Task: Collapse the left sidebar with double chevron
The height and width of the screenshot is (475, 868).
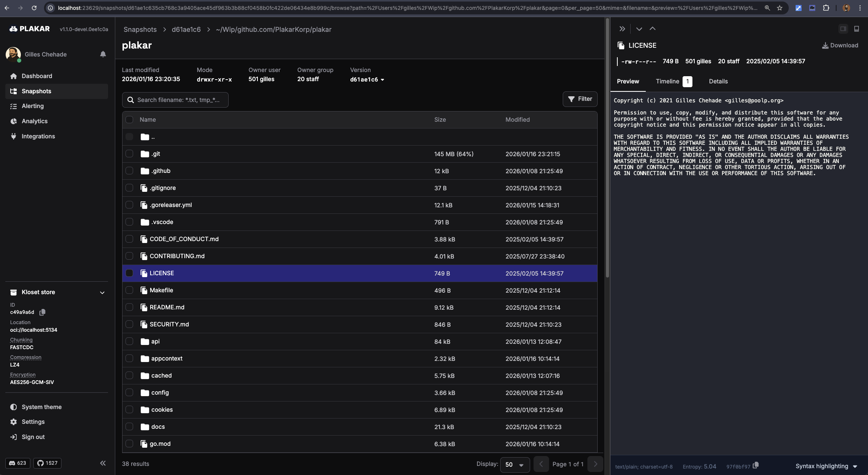Action: [103, 463]
